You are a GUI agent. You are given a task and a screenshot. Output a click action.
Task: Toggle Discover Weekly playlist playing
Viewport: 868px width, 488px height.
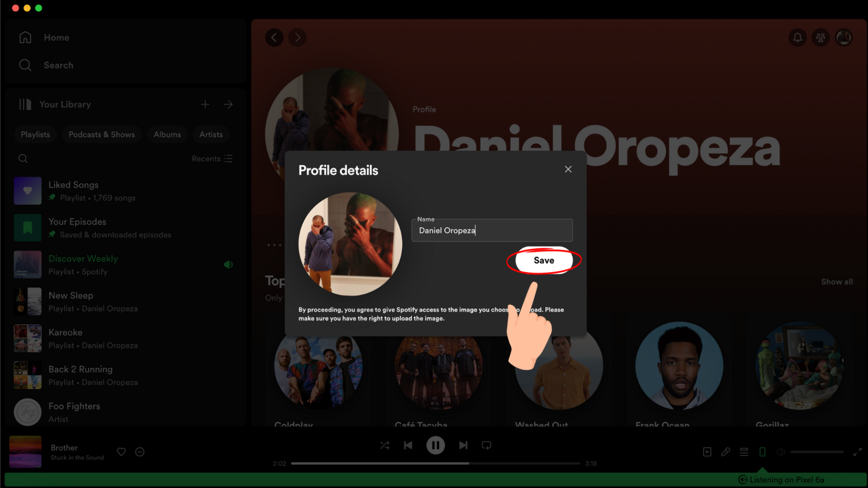pyautogui.click(x=229, y=264)
